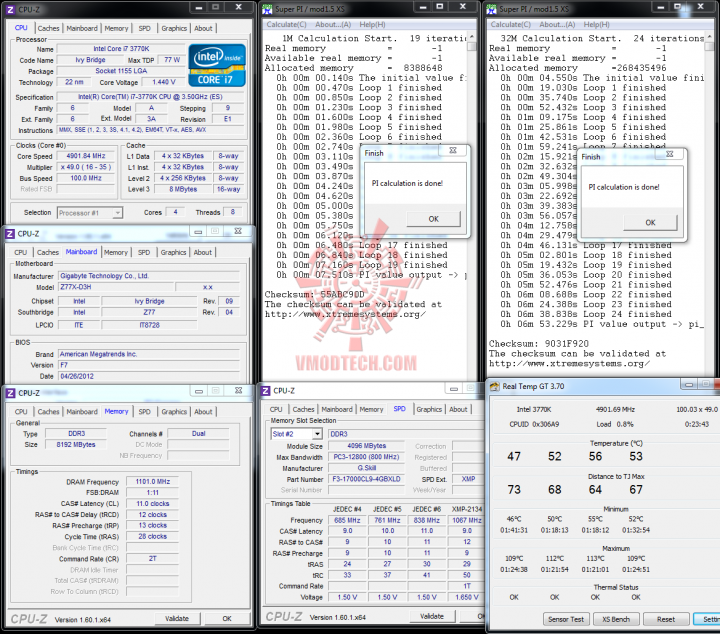Screen dimensions: 720x634
Task: Select SPD tab in top CPU-Z window
Action: (145, 28)
